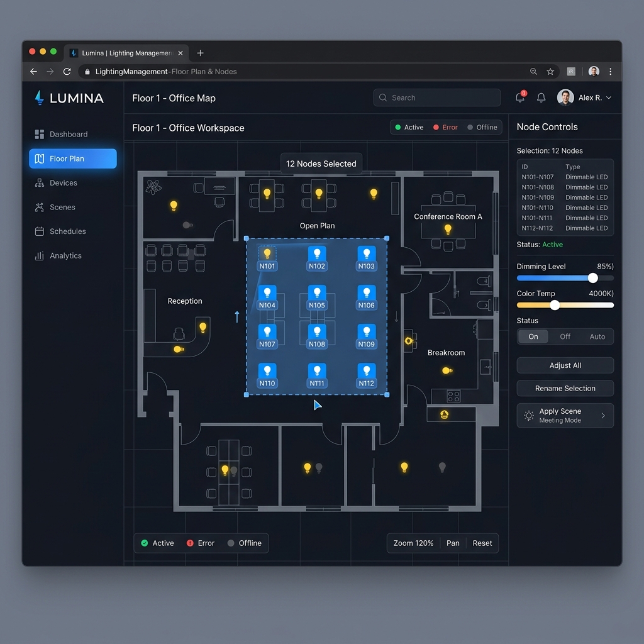Click the Color Temp slider handle
This screenshot has width=644, height=644.
point(555,305)
